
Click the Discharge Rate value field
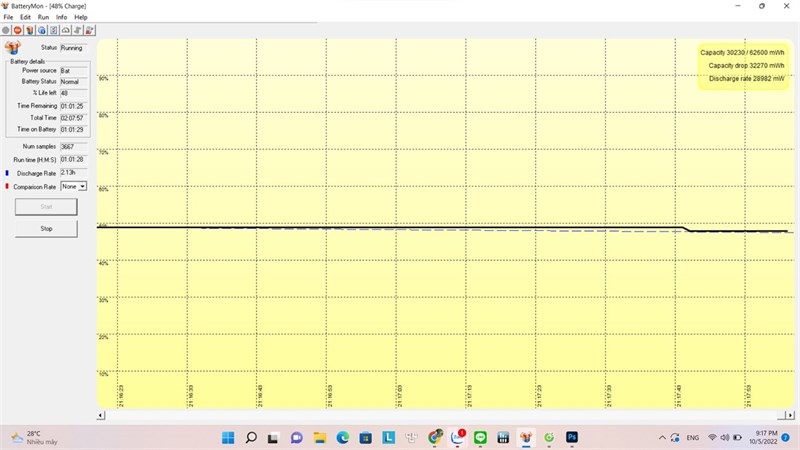(x=73, y=173)
